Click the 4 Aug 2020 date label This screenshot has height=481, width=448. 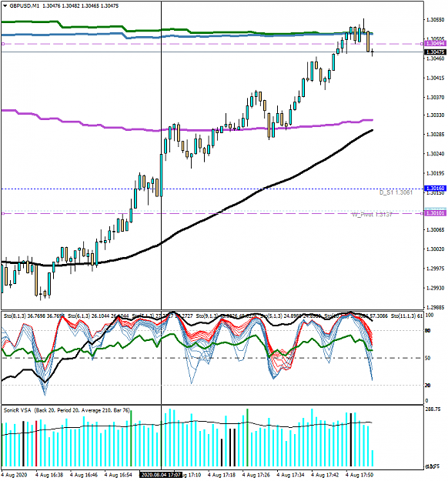point(15,475)
